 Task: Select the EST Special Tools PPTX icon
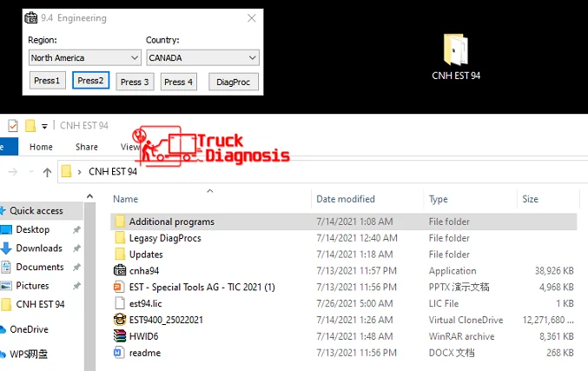(119, 287)
